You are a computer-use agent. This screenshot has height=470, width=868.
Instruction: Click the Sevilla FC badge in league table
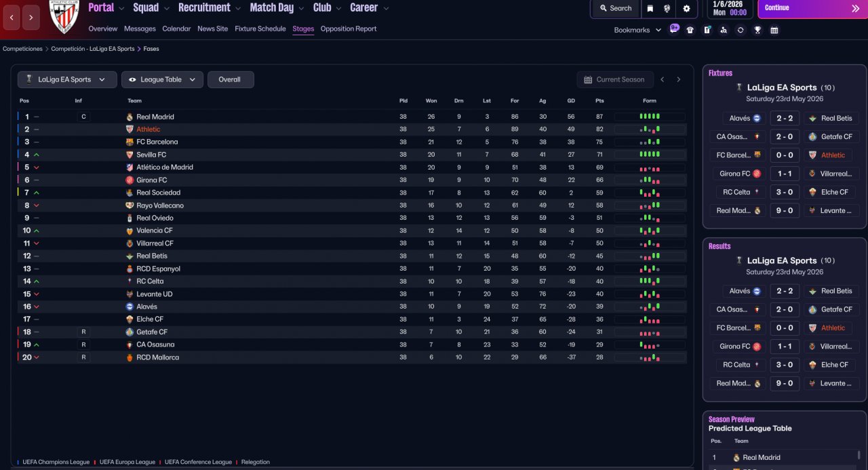(x=130, y=155)
